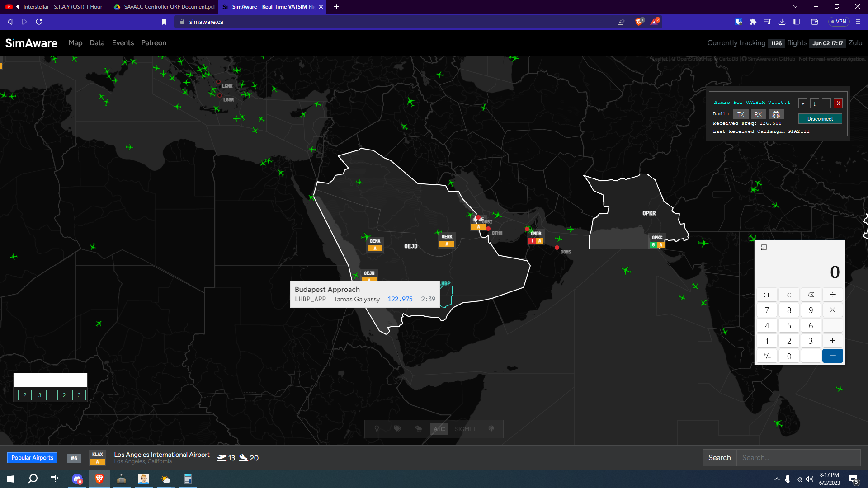Screen dimensions: 868x488
Task: Click the headphones icon in the Audio For VATSIM panel
Action: click(776, 114)
